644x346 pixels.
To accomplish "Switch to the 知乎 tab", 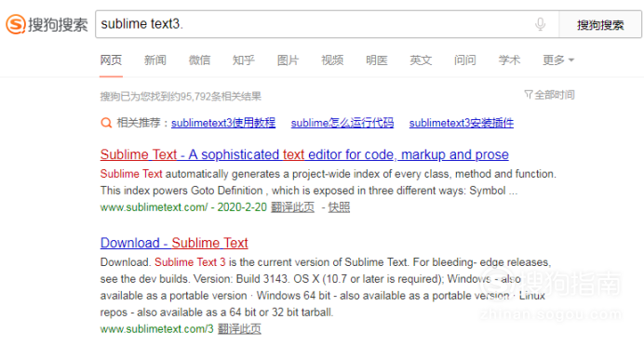I will click(x=244, y=60).
